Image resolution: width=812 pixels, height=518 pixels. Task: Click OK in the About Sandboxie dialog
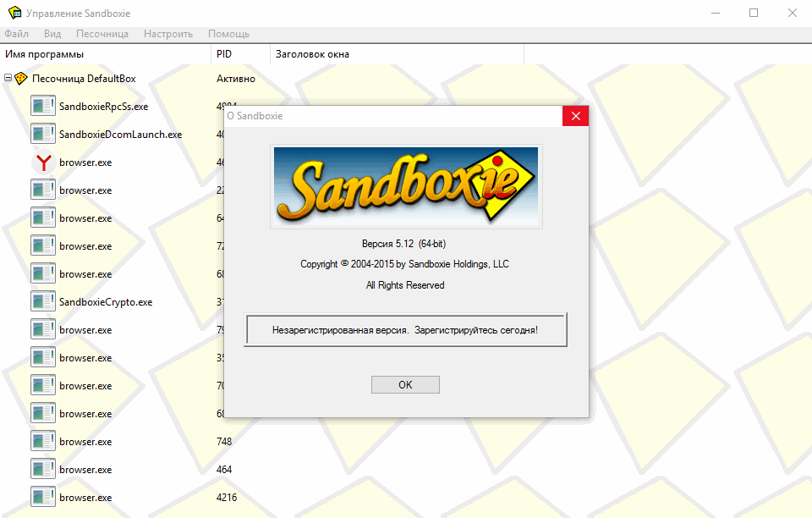pyautogui.click(x=405, y=385)
